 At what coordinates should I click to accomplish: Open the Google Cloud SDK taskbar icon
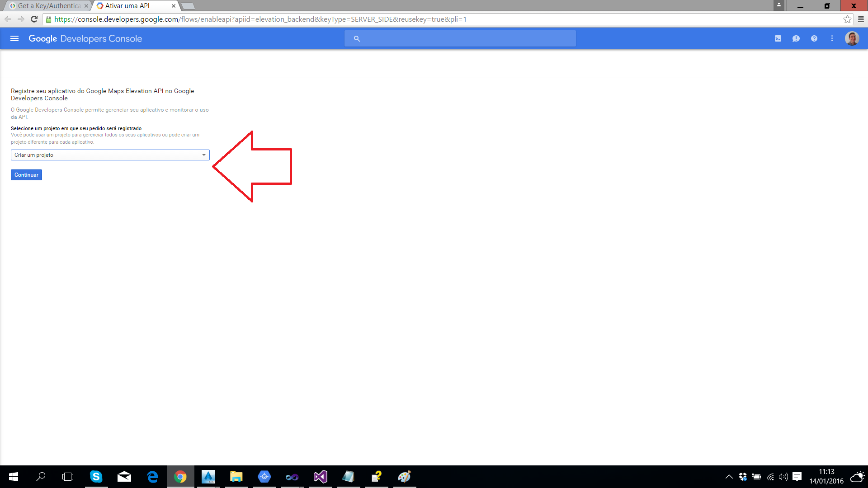(x=264, y=477)
